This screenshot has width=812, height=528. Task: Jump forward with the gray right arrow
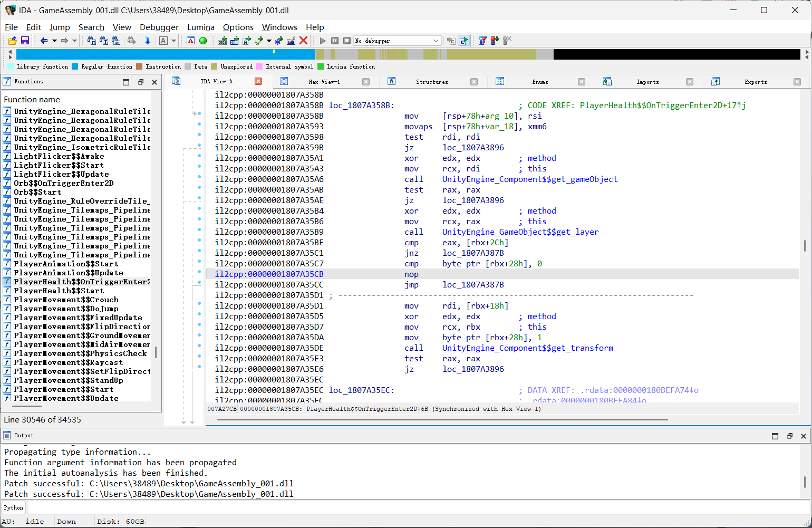coord(64,41)
